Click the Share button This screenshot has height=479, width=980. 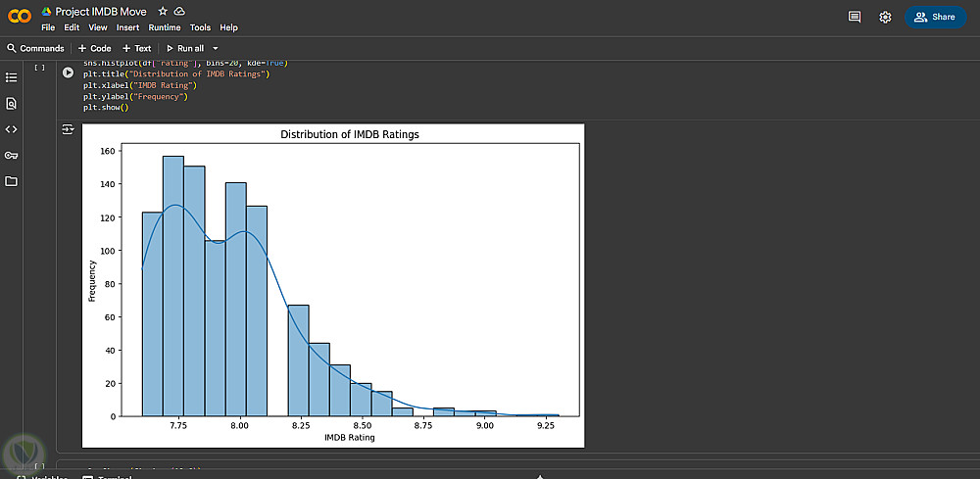coord(935,17)
